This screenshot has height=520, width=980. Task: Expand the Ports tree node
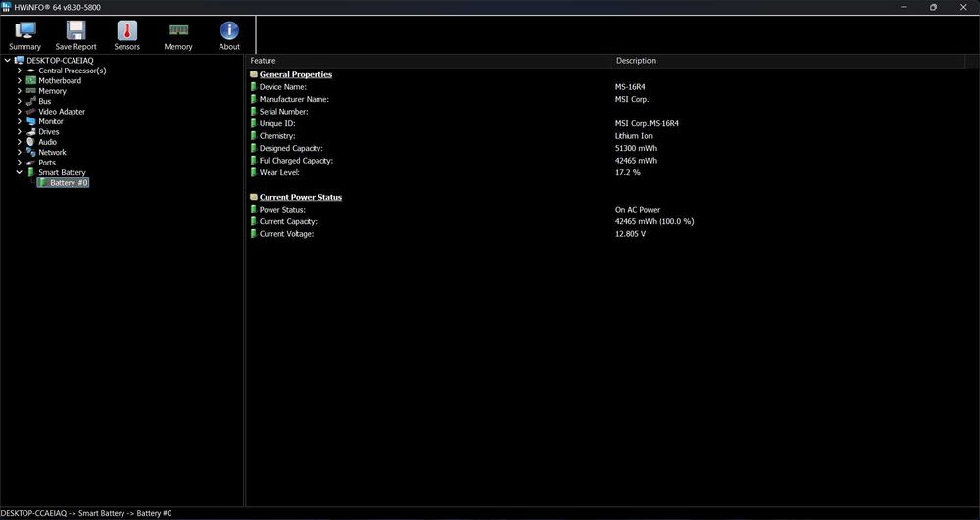(20, 163)
